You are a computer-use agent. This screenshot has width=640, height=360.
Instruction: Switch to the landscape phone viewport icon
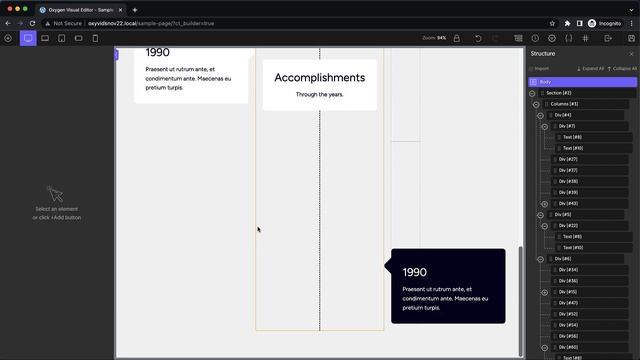point(78,38)
